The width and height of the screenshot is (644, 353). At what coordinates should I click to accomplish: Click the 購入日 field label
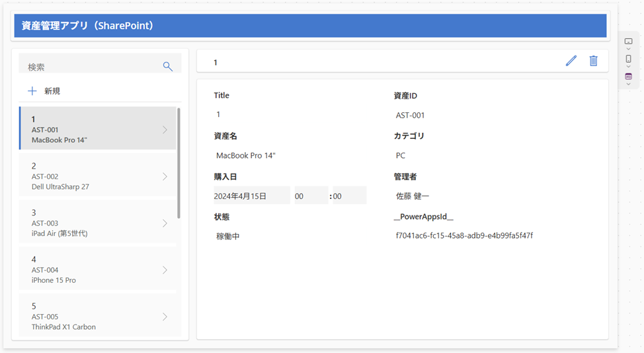(225, 176)
